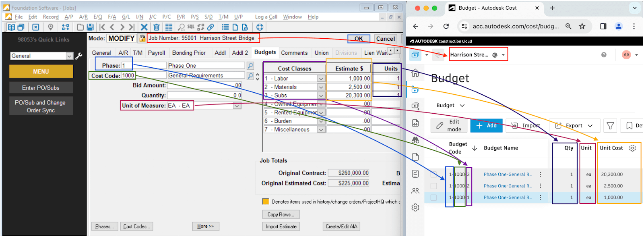Reload the Autodesk Cost browser page
644x237 pixels.
pos(446,26)
